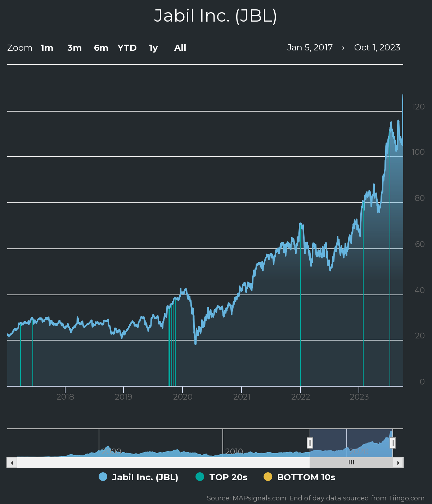The height and width of the screenshot is (504, 432).
Task: Toggle the Jabil Inc. (JBL) series legend
Action: 139,477
